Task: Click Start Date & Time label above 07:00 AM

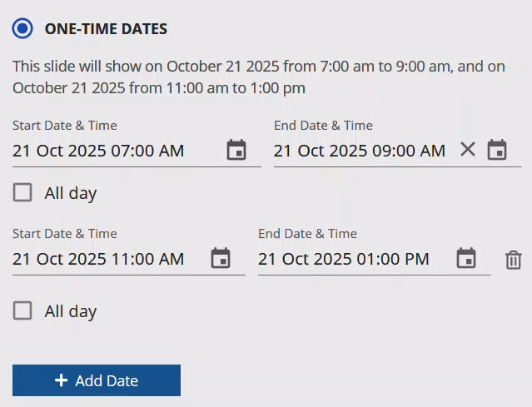Action: (x=65, y=126)
